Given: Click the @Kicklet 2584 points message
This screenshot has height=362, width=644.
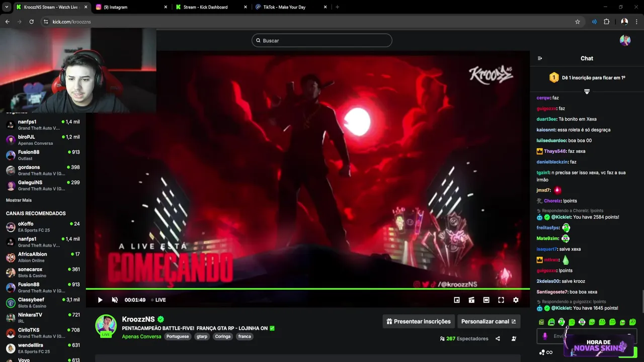Looking at the screenshot, I should [578, 217].
